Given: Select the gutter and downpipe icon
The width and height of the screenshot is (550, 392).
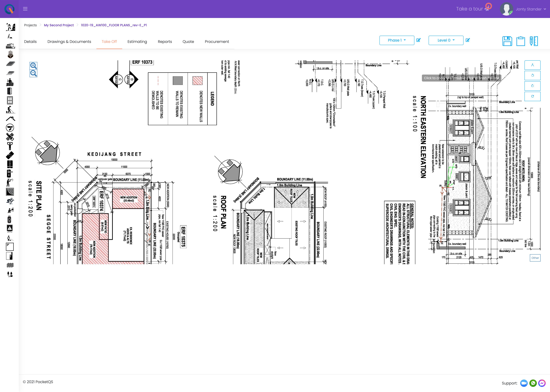Looking at the screenshot, I should point(10,128).
